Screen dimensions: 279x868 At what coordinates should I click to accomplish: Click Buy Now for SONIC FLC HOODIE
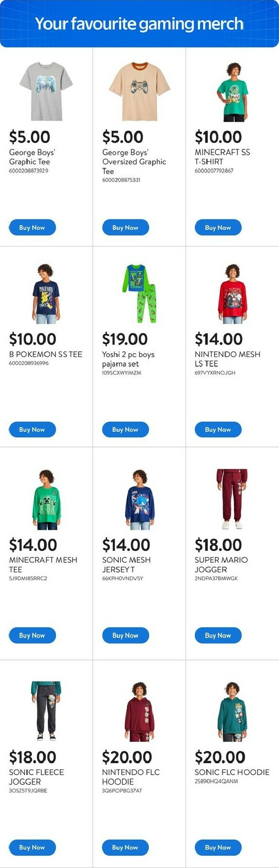coord(218,847)
